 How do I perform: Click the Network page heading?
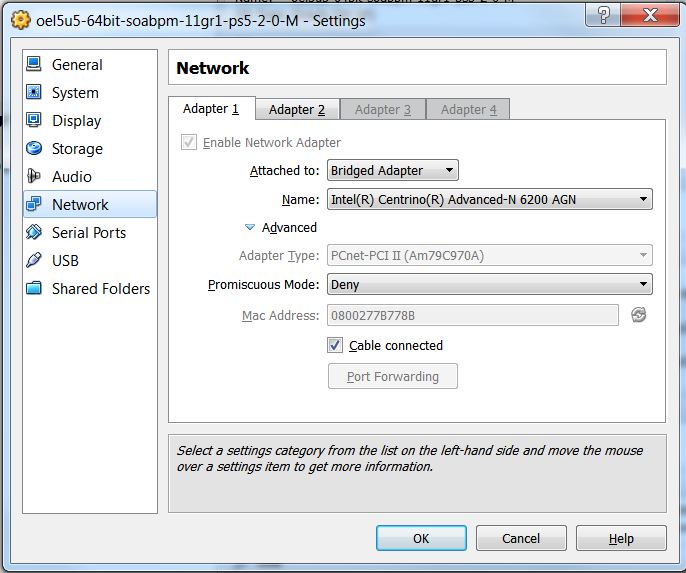(x=213, y=68)
